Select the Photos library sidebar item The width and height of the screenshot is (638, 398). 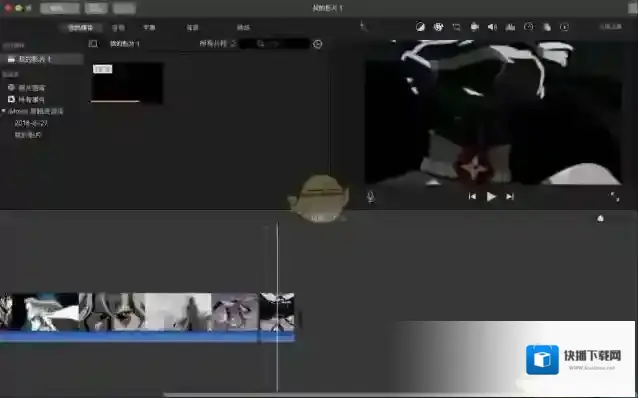(x=27, y=87)
